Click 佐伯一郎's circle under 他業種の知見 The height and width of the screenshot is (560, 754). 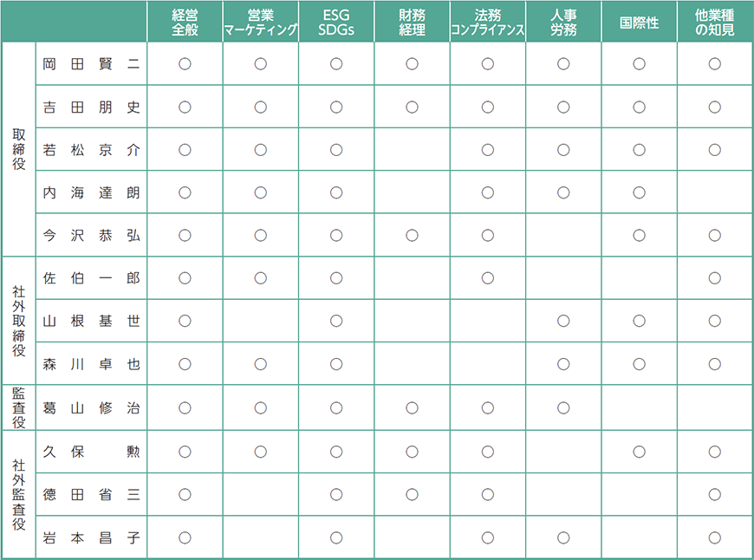tap(715, 278)
